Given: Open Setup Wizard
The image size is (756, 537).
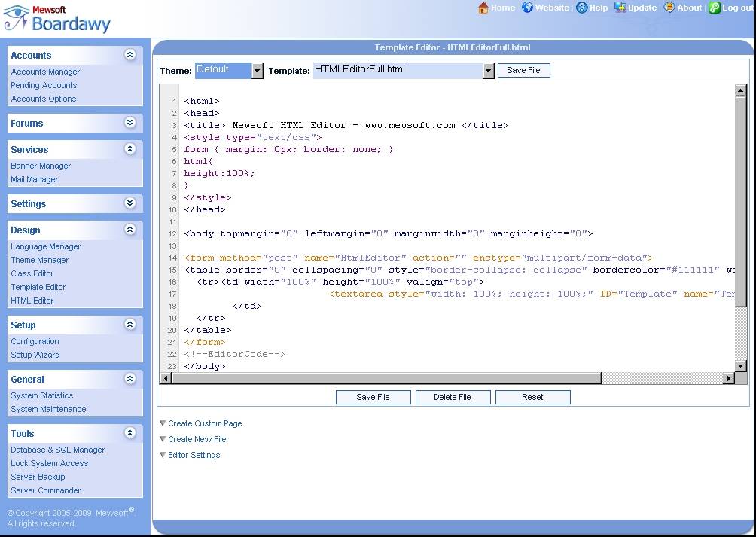Looking at the screenshot, I should [x=35, y=355].
